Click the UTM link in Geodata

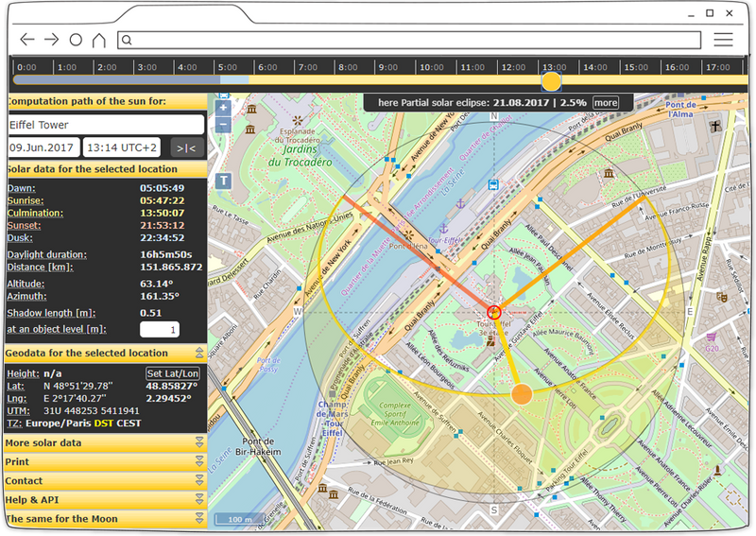coord(18,411)
